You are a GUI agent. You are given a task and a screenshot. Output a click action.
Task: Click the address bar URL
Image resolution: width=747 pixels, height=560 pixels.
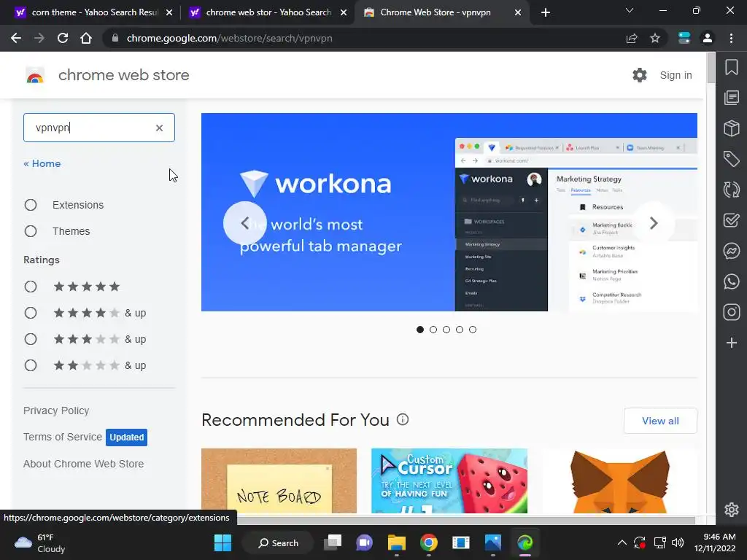[x=229, y=38]
